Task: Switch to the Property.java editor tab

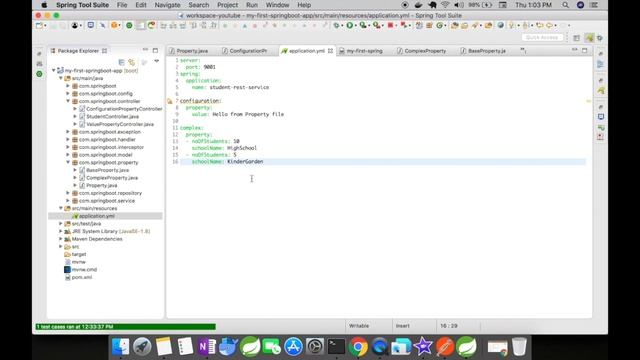Action: [192, 51]
